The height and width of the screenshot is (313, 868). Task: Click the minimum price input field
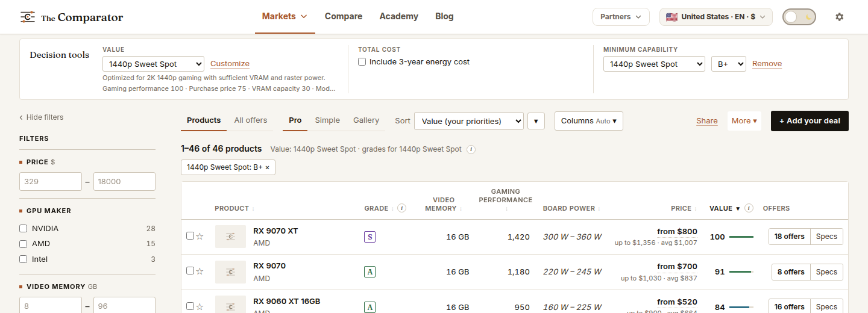(51, 182)
